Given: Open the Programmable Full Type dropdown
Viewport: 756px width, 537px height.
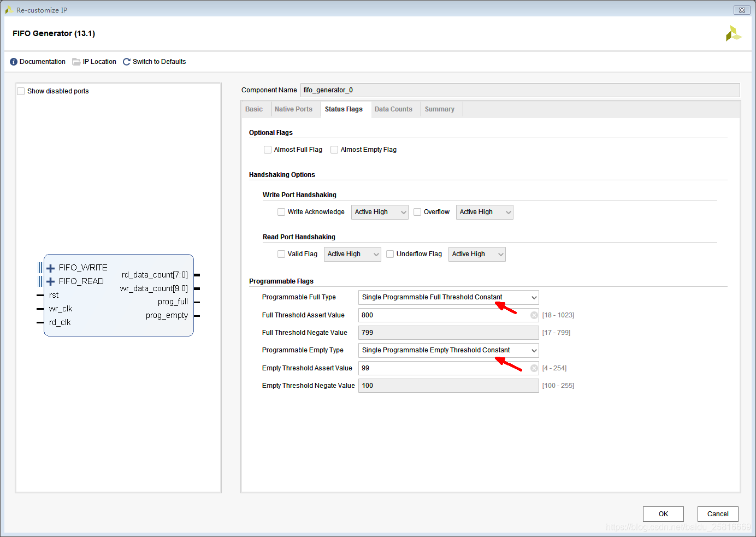Looking at the screenshot, I should [x=448, y=297].
